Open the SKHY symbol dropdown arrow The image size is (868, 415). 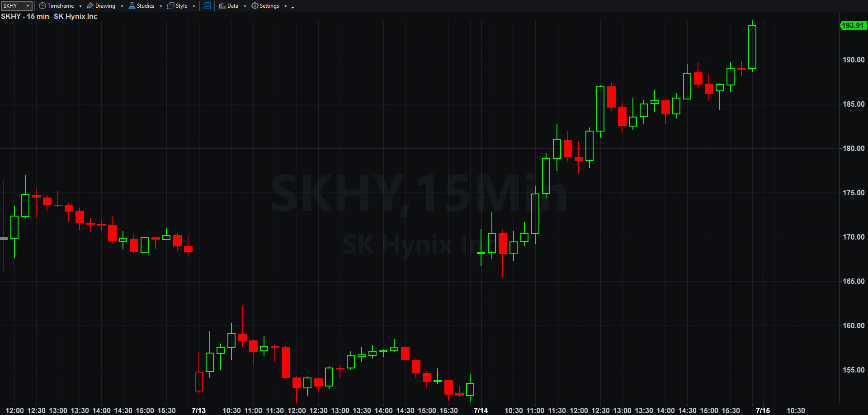click(x=28, y=6)
